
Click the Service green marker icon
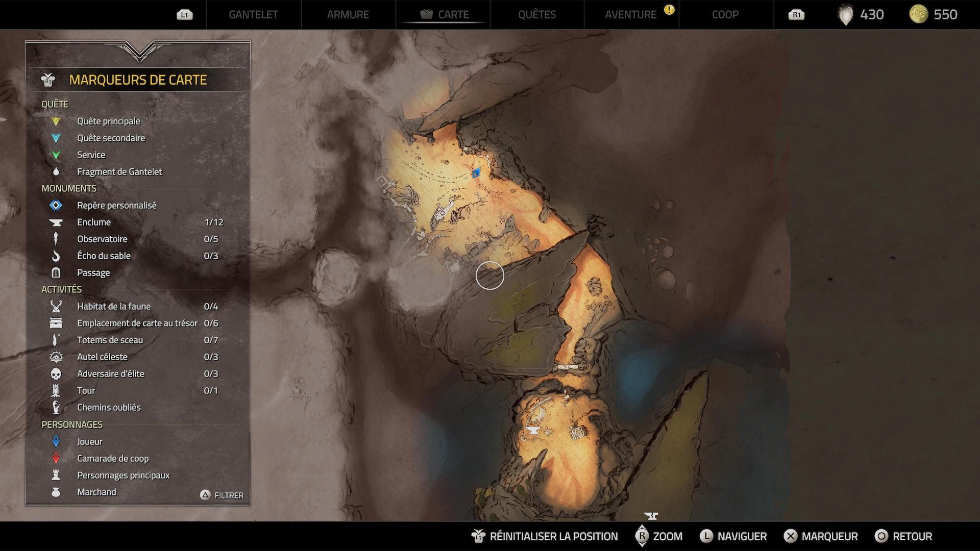(56, 155)
